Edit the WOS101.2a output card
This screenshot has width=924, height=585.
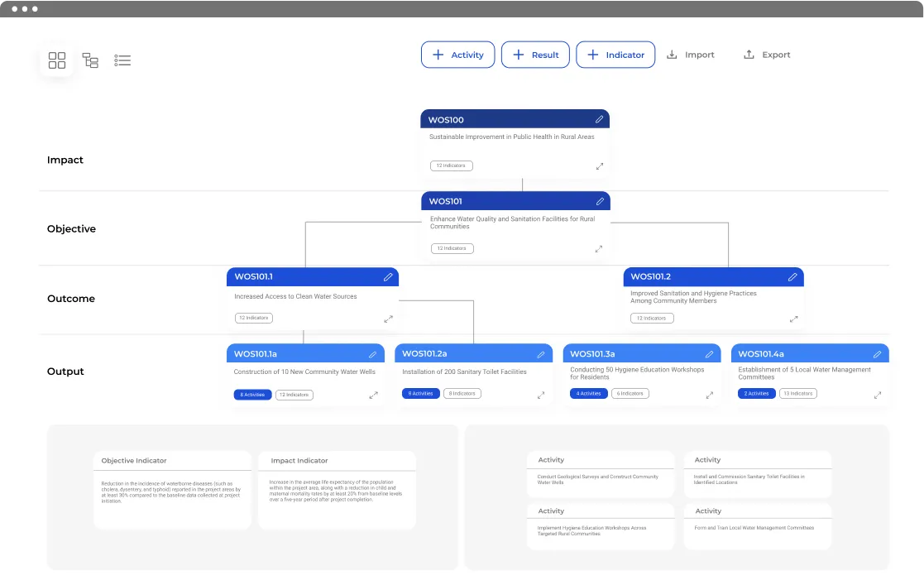click(541, 354)
